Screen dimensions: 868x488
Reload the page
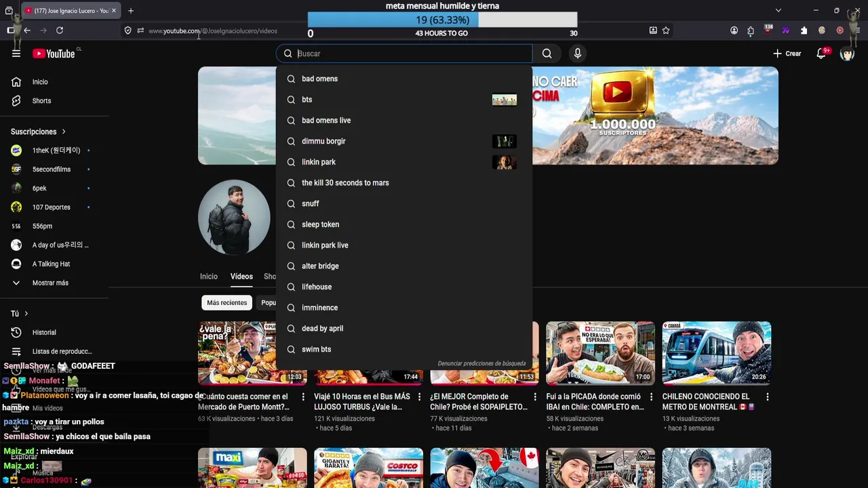(x=60, y=30)
